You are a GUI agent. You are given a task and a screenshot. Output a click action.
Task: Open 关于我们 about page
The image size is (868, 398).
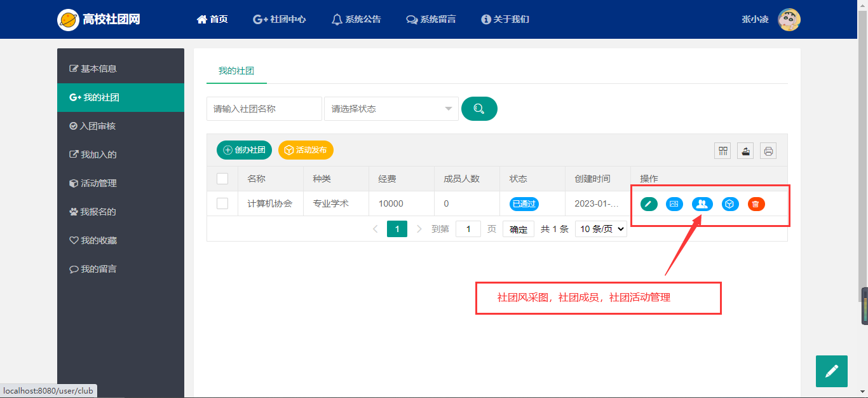505,19
